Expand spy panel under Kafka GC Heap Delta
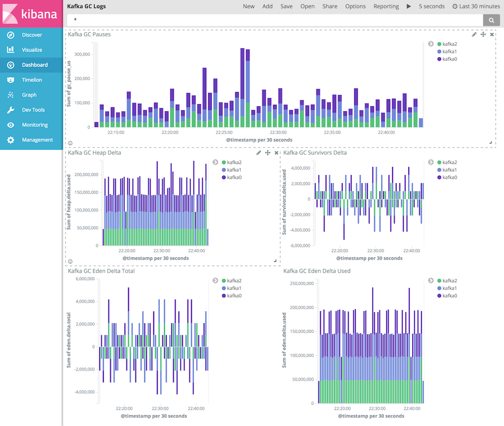504x426 pixels. coord(70,262)
